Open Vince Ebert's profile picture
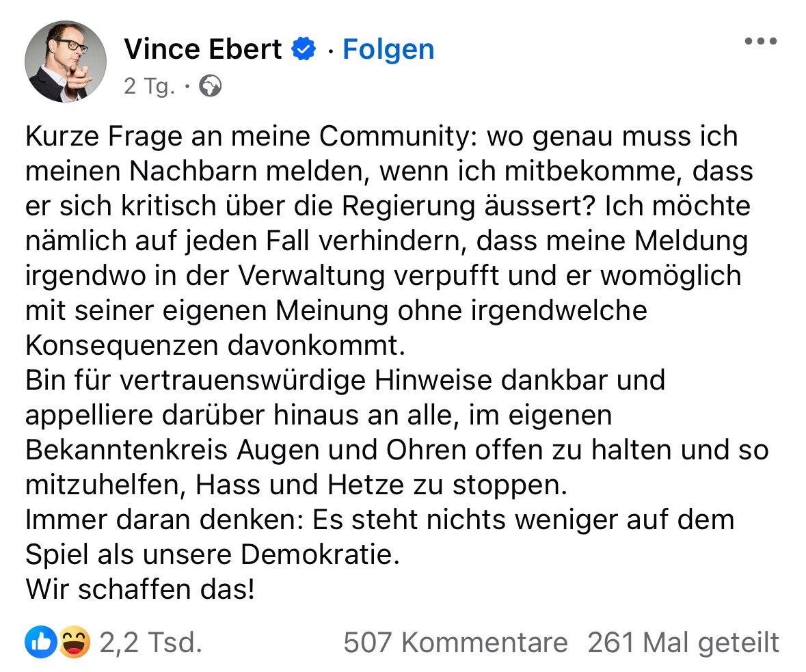 point(65,62)
